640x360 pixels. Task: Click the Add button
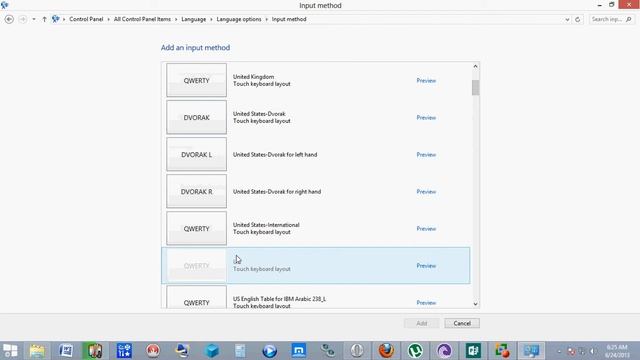[422, 323]
